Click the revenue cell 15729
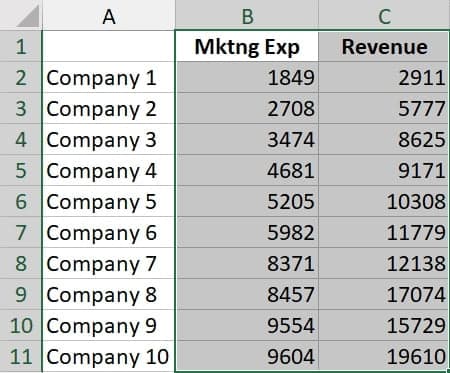The height and width of the screenshot is (373, 450). click(384, 325)
